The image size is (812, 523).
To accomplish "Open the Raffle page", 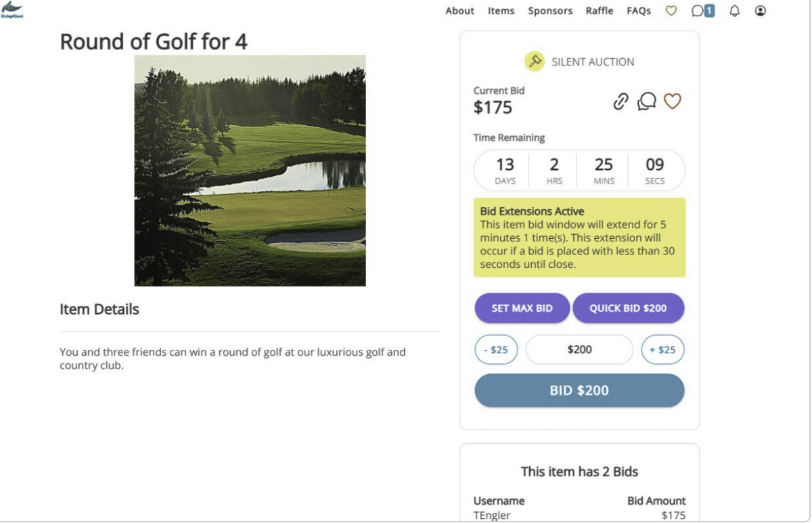I will click(x=600, y=11).
